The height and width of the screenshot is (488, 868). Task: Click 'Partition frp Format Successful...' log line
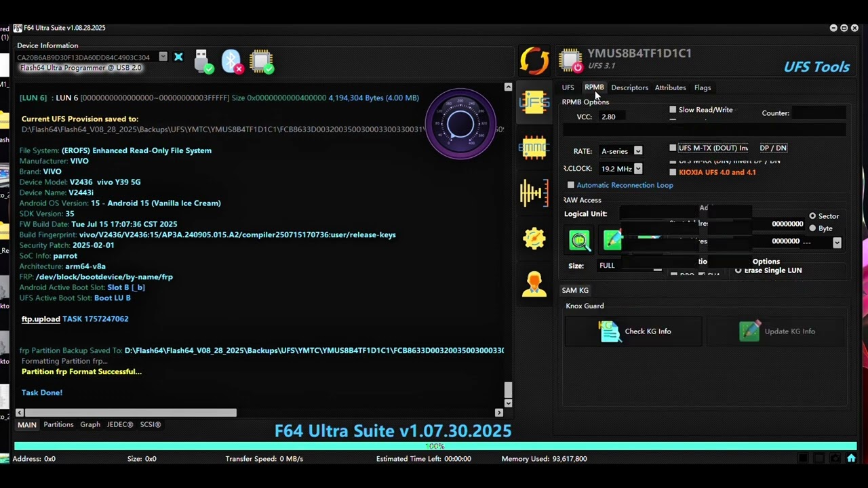[x=81, y=371]
